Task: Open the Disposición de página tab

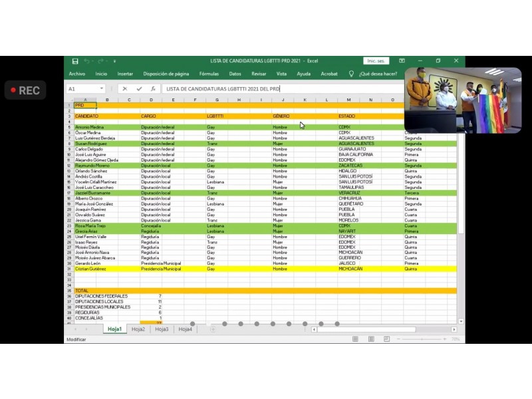Action: click(x=166, y=74)
